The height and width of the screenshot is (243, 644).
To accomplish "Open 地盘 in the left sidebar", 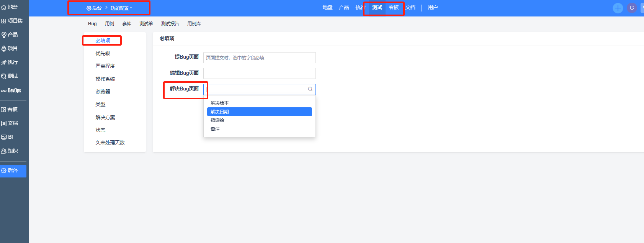I will 10,7.
